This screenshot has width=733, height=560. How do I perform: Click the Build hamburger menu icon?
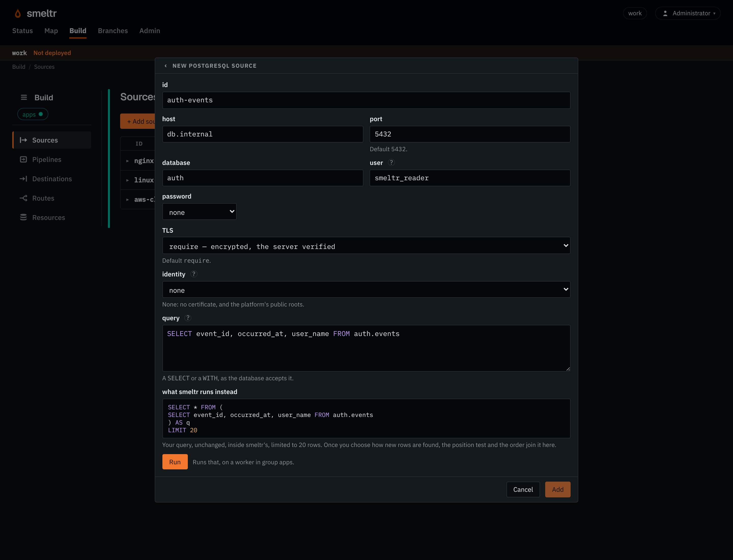24,97
